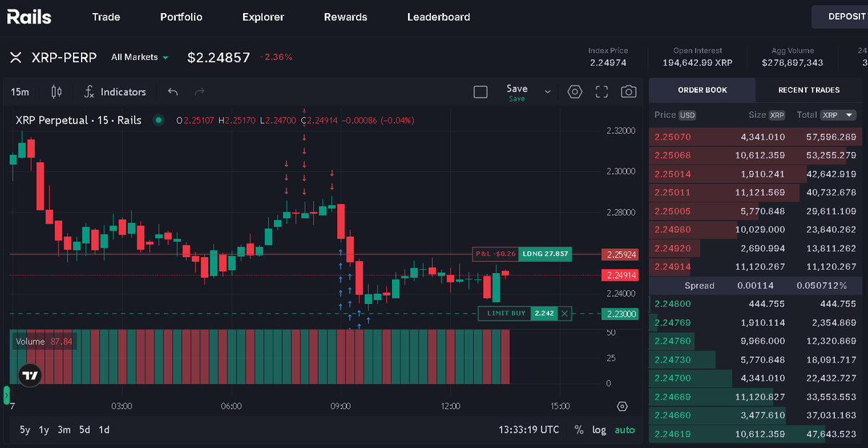Toggle auto scale mode

[x=625, y=430]
